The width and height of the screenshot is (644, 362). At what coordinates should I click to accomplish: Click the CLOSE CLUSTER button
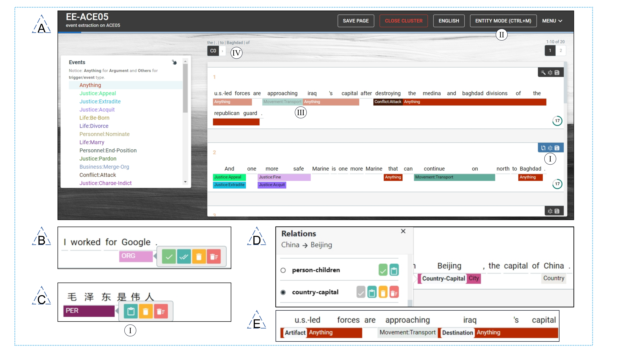[404, 21]
